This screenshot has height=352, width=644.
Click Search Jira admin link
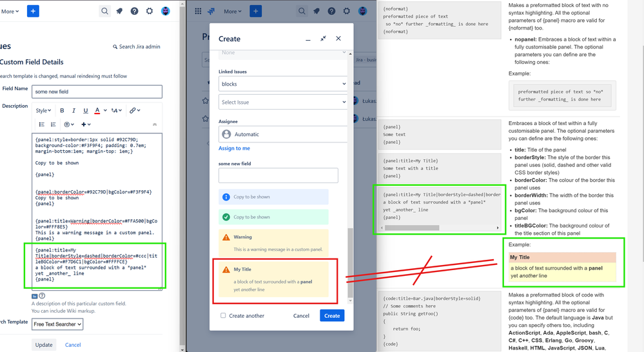click(x=137, y=47)
